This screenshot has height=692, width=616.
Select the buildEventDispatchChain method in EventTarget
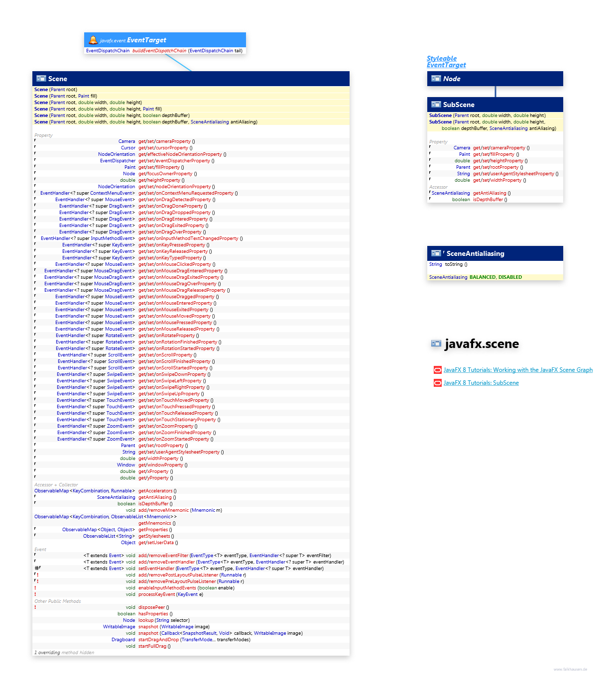click(159, 51)
